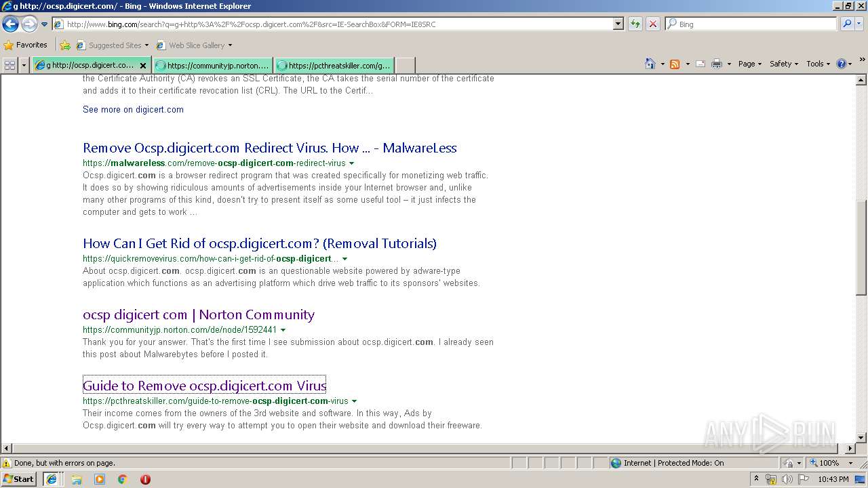Open the MalwareLess Redirect Virus result

click(x=270, y=148)
